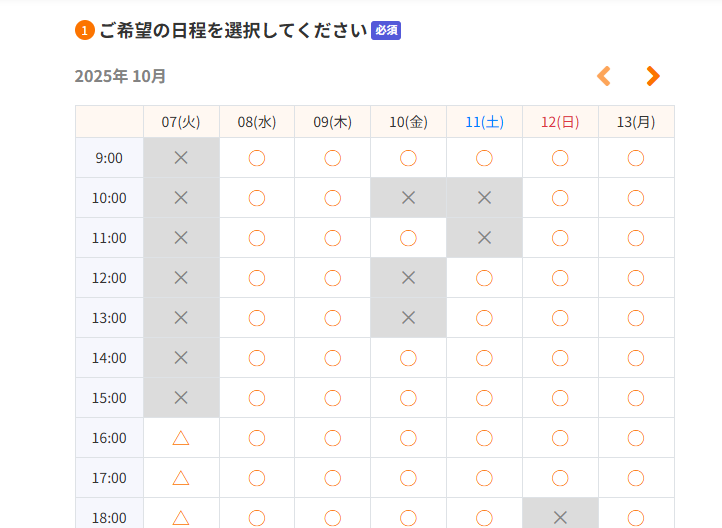Choose the 16:00 circle on 11(土)

click(x=484, y=438)
